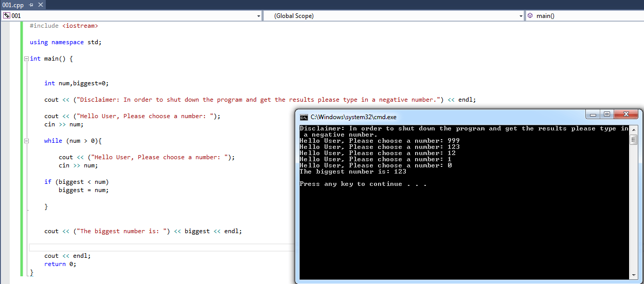Click console line ending with 999
The height and width of the screenshot is (284, 644).
click(x=380, y=141)
